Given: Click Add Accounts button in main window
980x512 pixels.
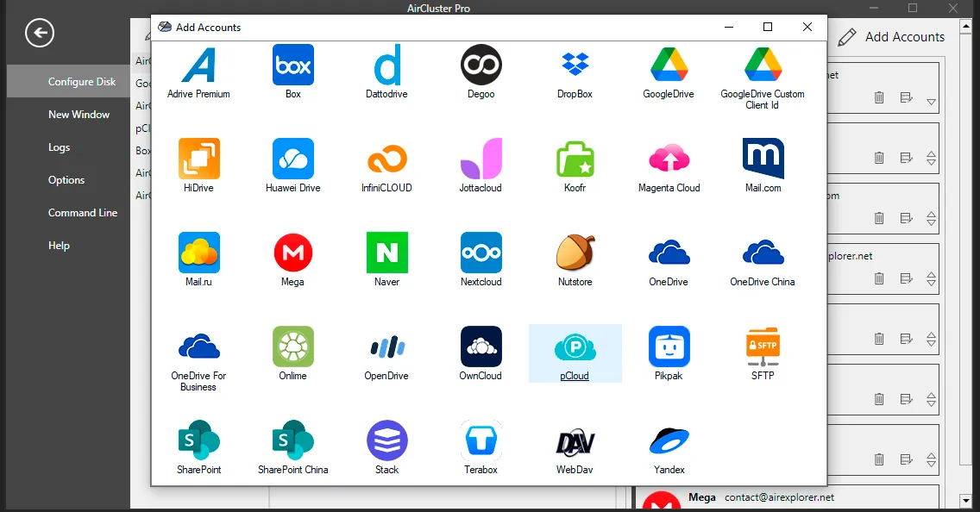Looking at the screenshot, I should click(x=891, y=37).
